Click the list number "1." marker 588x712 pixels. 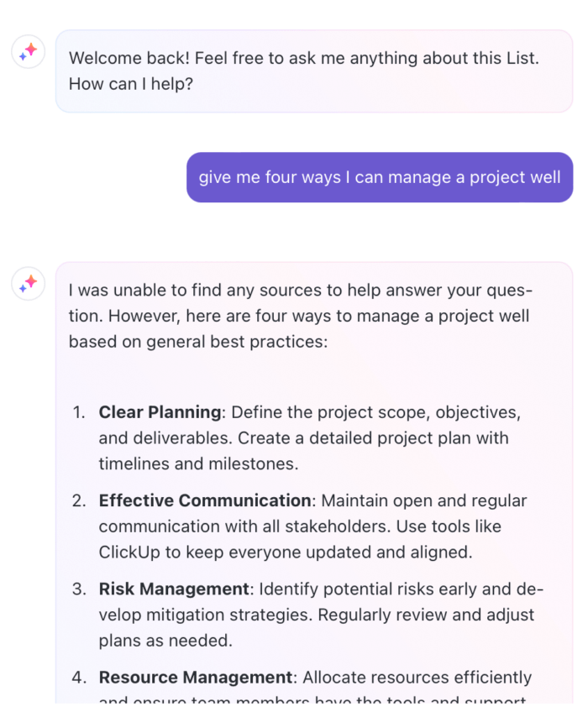[x=79, y=412]
